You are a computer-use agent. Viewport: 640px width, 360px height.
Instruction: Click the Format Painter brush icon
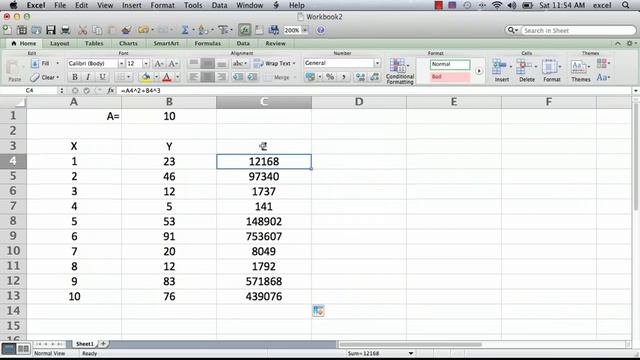click(x=127, y=30)
